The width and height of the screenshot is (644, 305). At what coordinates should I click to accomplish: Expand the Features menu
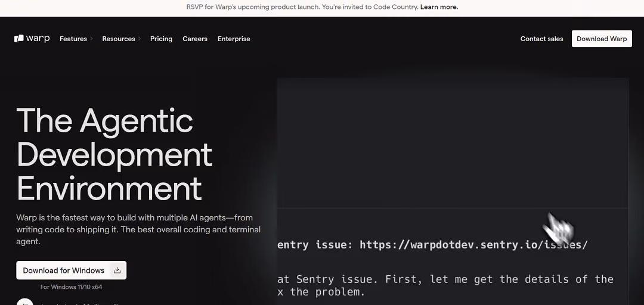[x=76, y=39]
